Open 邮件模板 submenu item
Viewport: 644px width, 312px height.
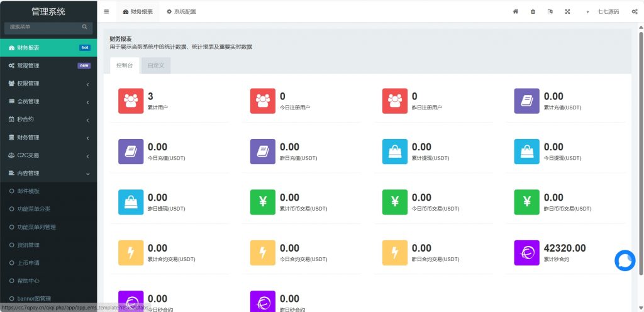(48, 191)
